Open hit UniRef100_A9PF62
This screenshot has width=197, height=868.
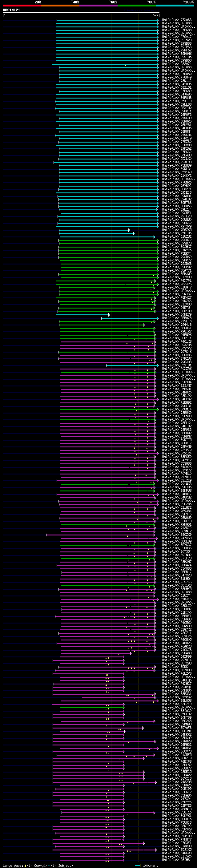click(x=177, y=50)
